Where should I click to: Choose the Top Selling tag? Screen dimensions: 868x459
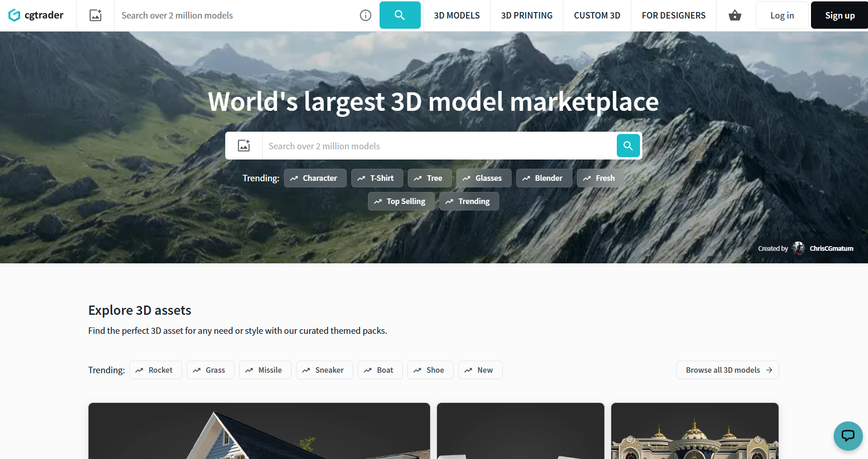(401, 201)
